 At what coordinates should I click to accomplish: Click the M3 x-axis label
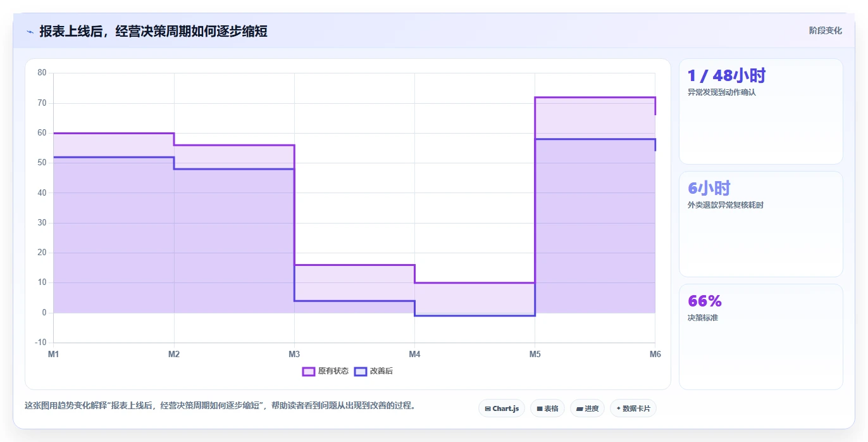pos(294,354)
